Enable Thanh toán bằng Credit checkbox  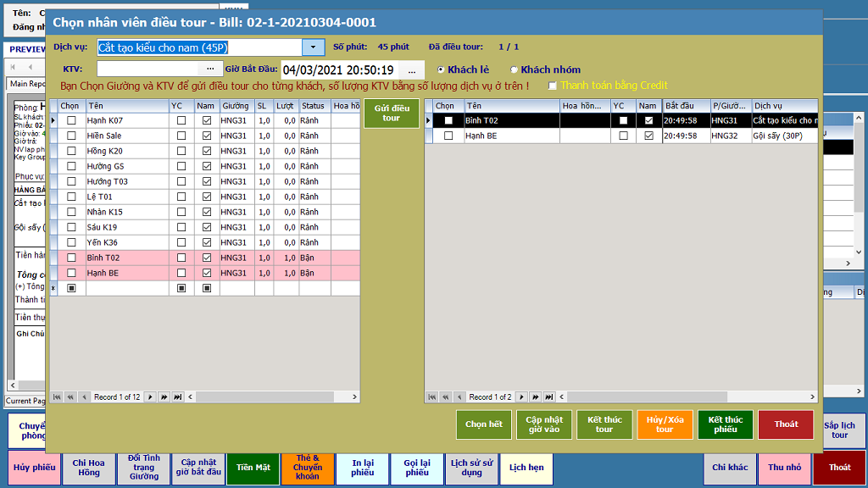(553, 86)
